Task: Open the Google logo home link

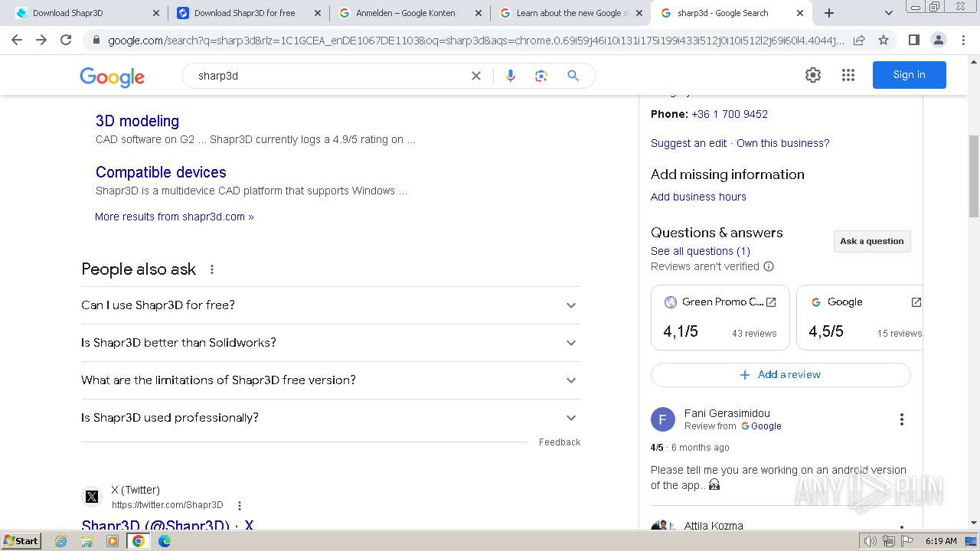Action: pyautogui.click(x=112, y=77)
